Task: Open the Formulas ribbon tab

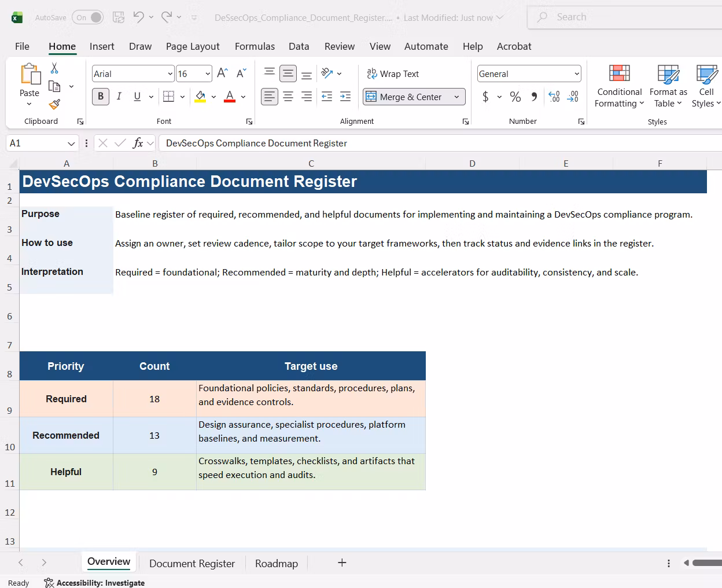Action: click(x=255, y=46)
